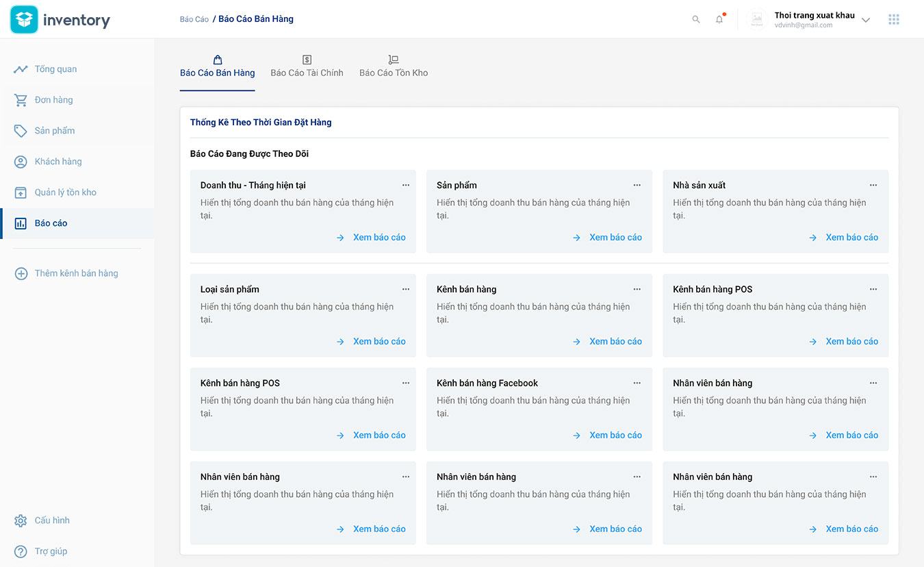
Task: Switch to the Báo Cáo Tài Chính tab
Action: pos(307,67)
